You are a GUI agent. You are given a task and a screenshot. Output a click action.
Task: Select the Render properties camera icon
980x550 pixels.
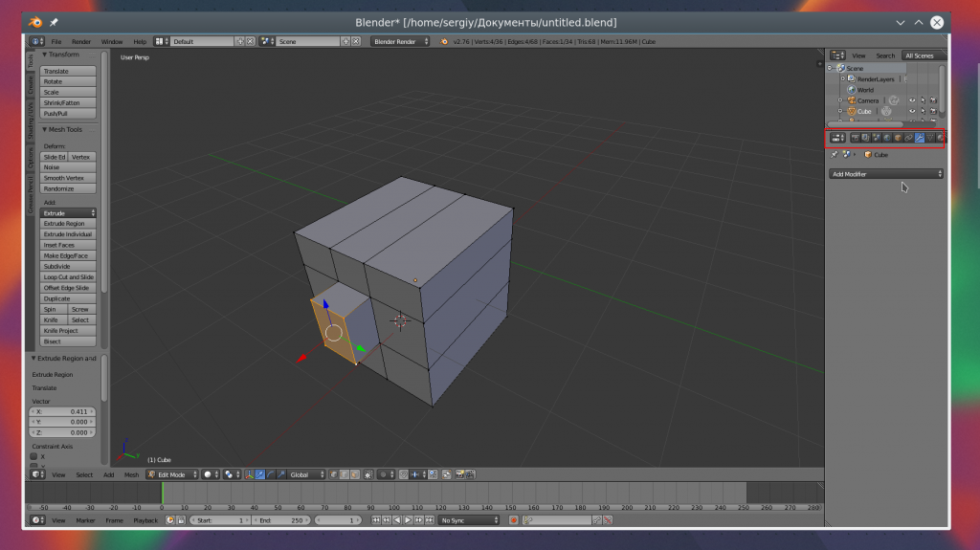855,138
